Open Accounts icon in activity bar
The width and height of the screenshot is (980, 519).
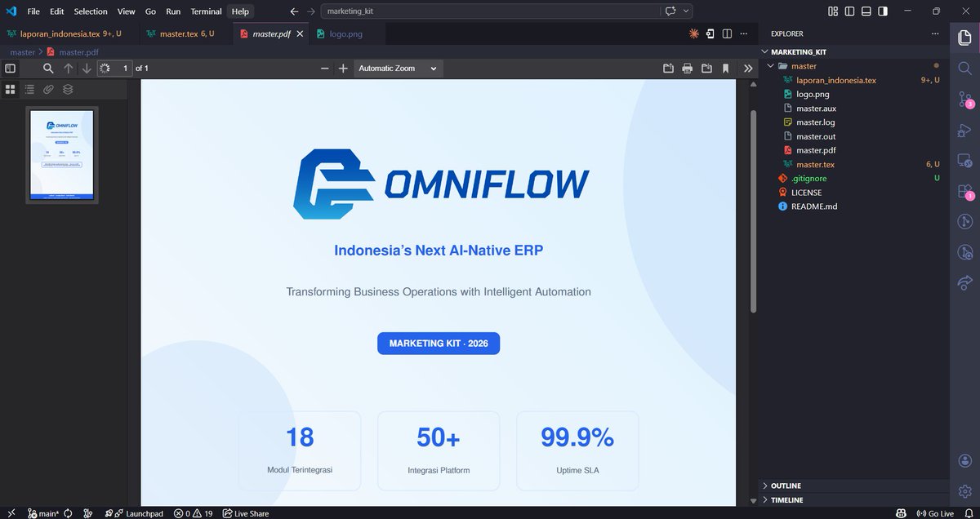click(x=964, y=461)
